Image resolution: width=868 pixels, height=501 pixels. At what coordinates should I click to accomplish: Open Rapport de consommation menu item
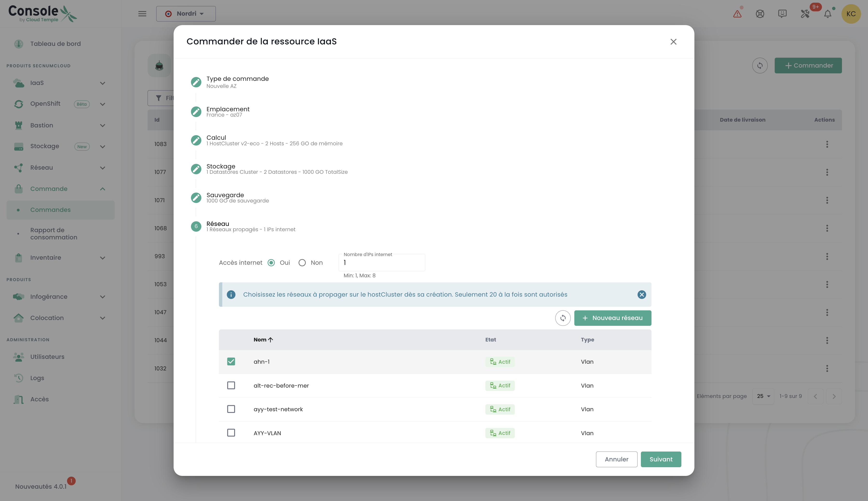click(54, 234)
